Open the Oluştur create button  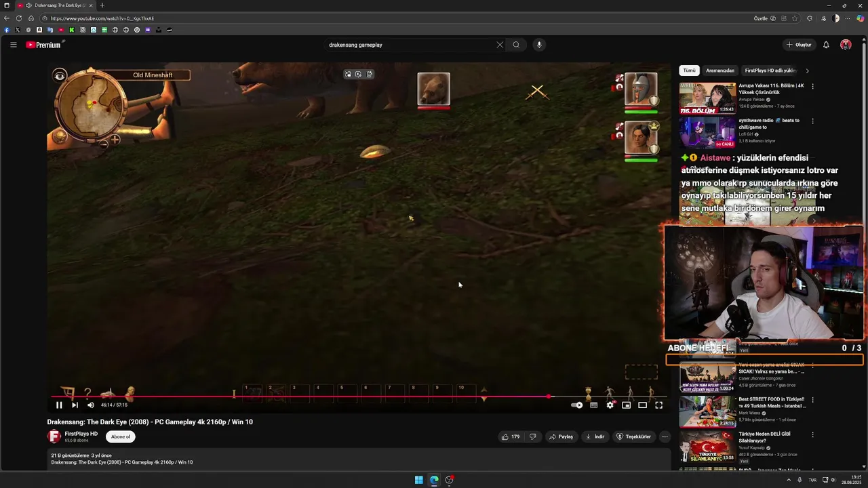[x=799, y=45]
